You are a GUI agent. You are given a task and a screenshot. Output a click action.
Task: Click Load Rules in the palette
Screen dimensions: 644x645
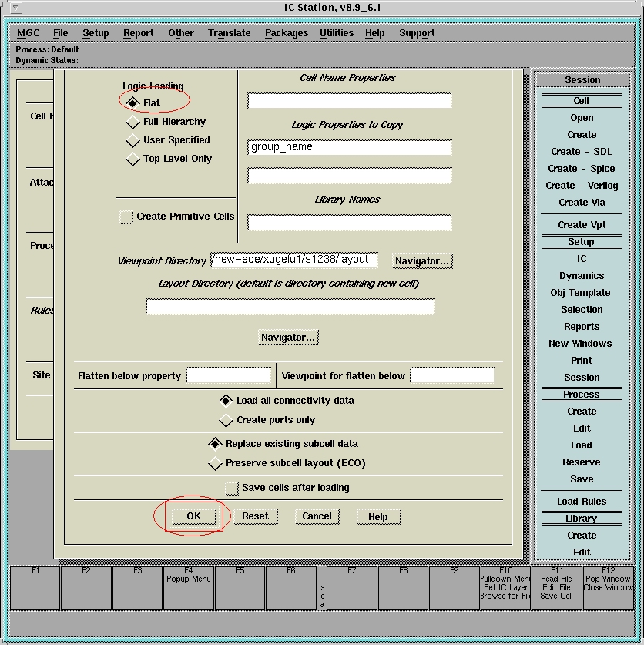pos(582,502)
